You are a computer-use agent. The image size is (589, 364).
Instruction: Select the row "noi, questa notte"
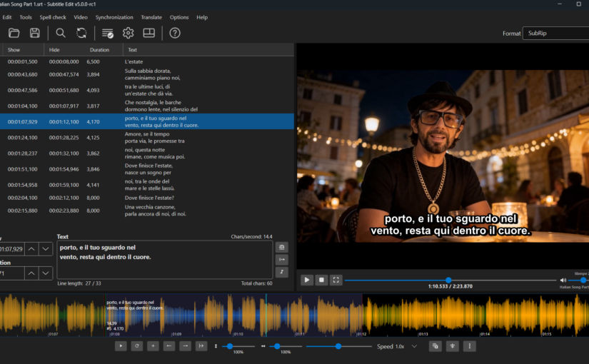point(147,153)
